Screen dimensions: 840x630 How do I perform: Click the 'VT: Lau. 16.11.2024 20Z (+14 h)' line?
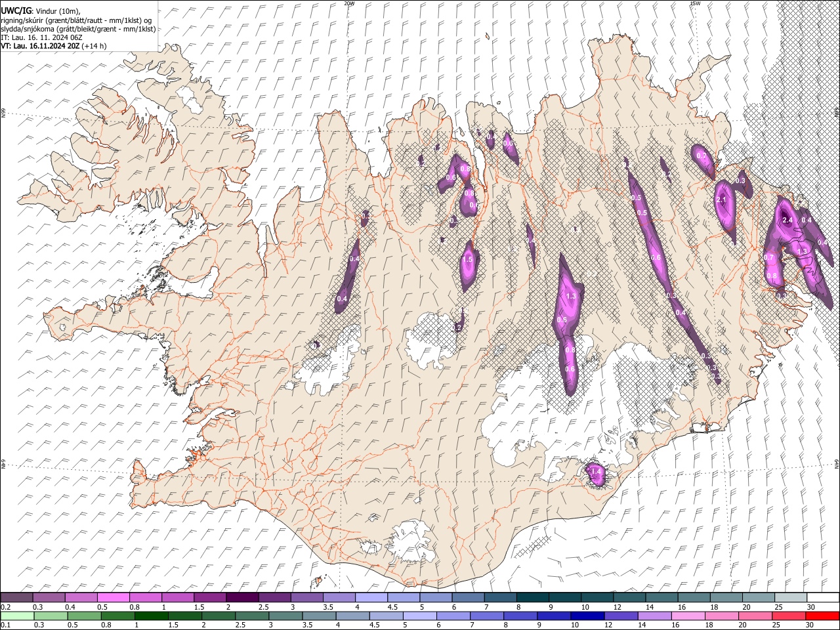pyautogui.click(x=54, y=46)
